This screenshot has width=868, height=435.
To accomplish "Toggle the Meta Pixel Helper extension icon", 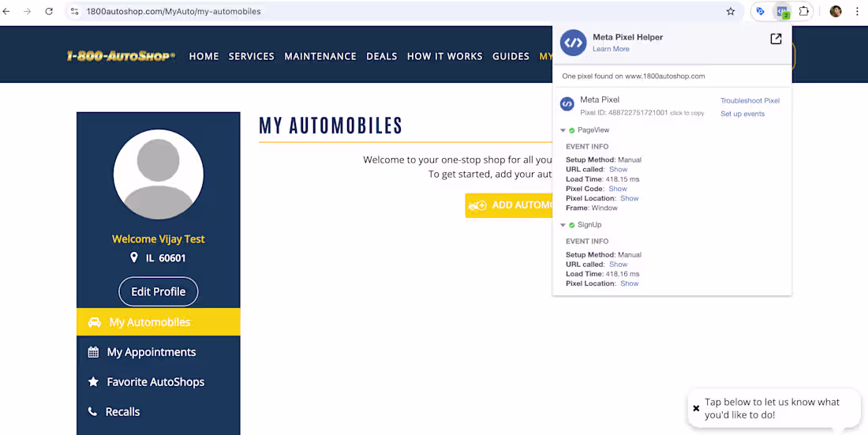I will (782, 12).
